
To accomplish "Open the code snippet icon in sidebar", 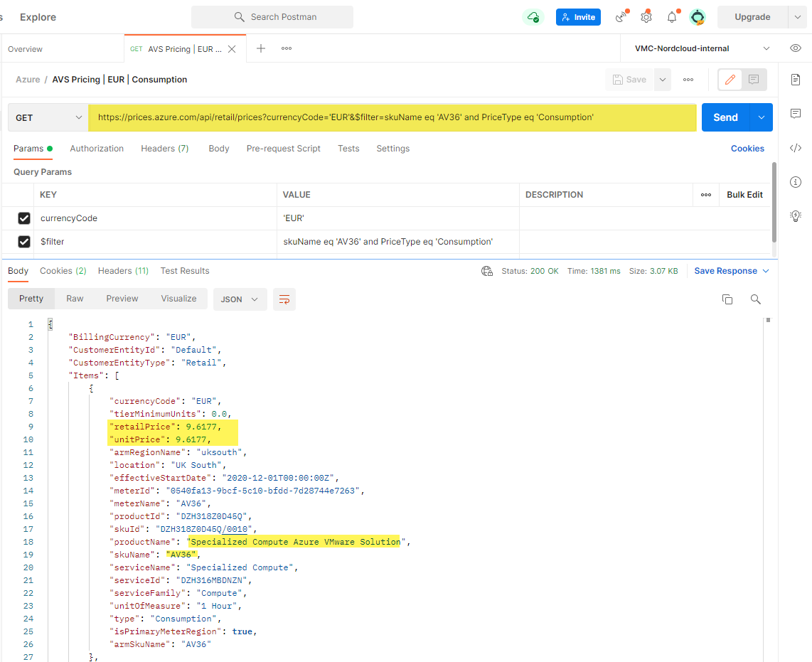I will point(796,148).
